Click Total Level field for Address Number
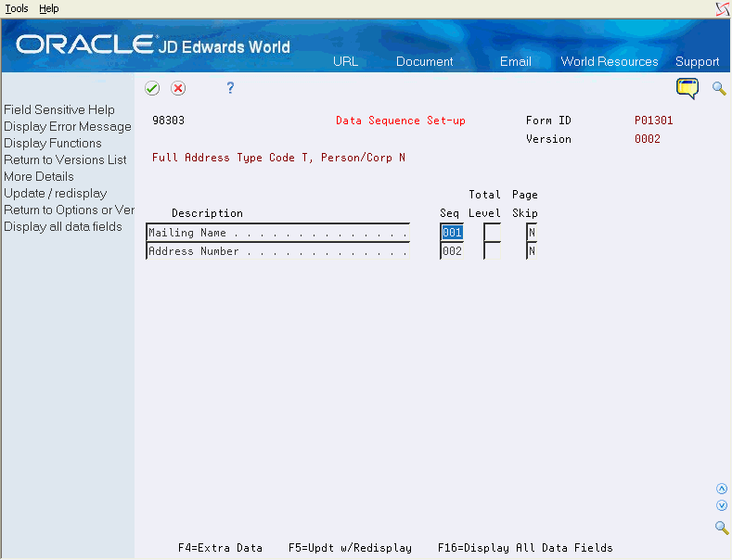Screen dimensions: 732x560 pyautogui.click(x=492, y=251)
